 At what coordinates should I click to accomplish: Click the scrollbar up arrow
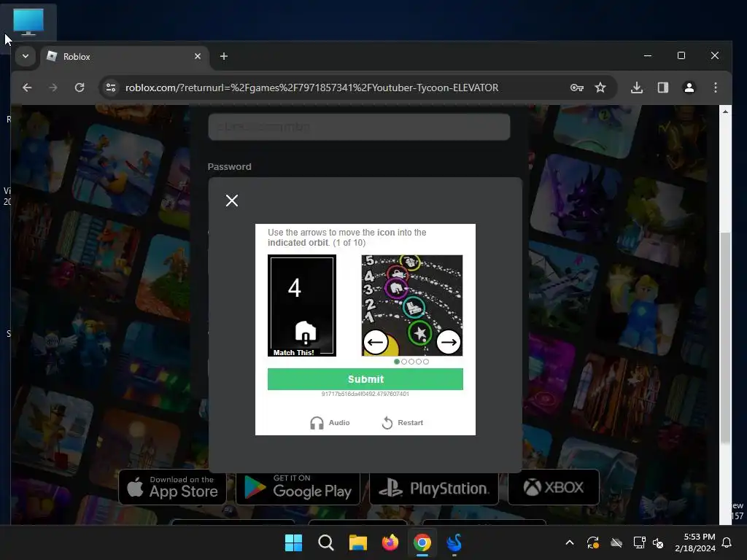[725, 112]
